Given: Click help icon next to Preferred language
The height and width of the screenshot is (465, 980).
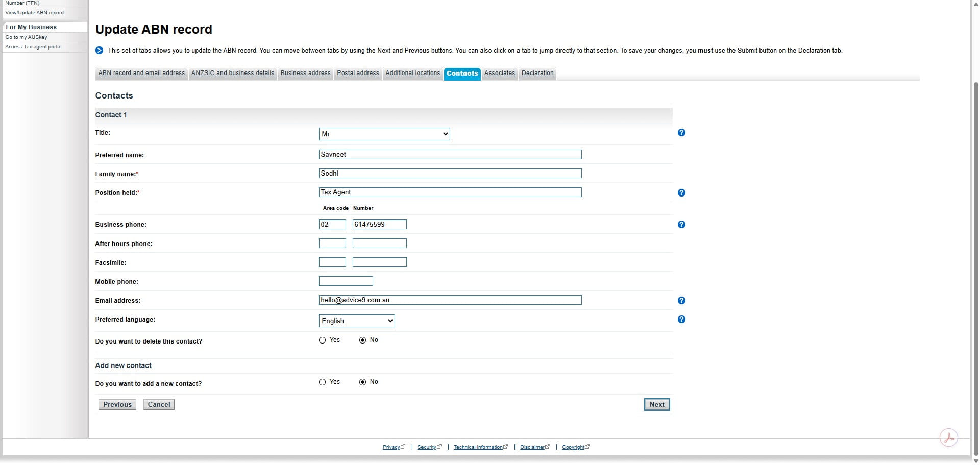Looking at the screenshot, I should (x=681, y=320).
